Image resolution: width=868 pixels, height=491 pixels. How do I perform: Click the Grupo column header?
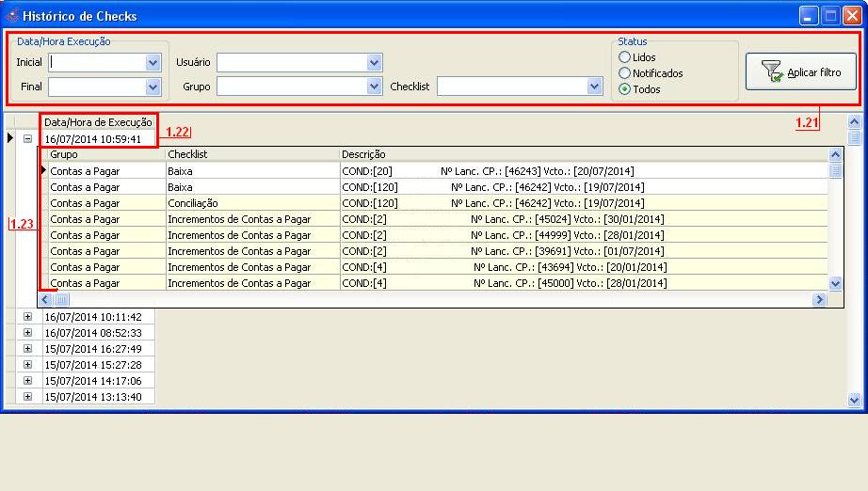(x=104, y=154)
